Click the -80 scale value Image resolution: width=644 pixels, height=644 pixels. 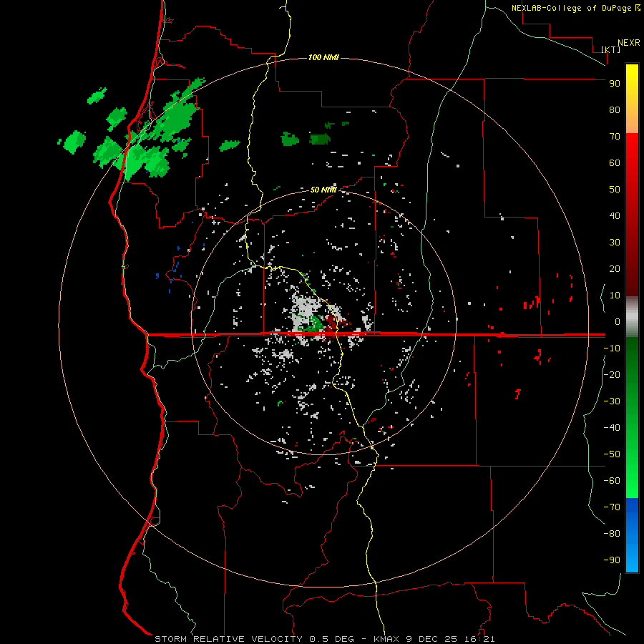click(612, 534)
